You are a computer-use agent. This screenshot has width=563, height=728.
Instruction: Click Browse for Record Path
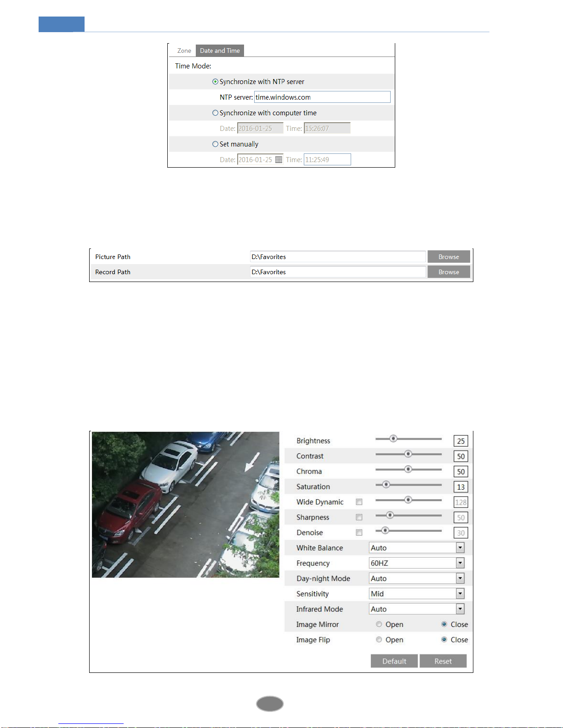tap(449, 272)
